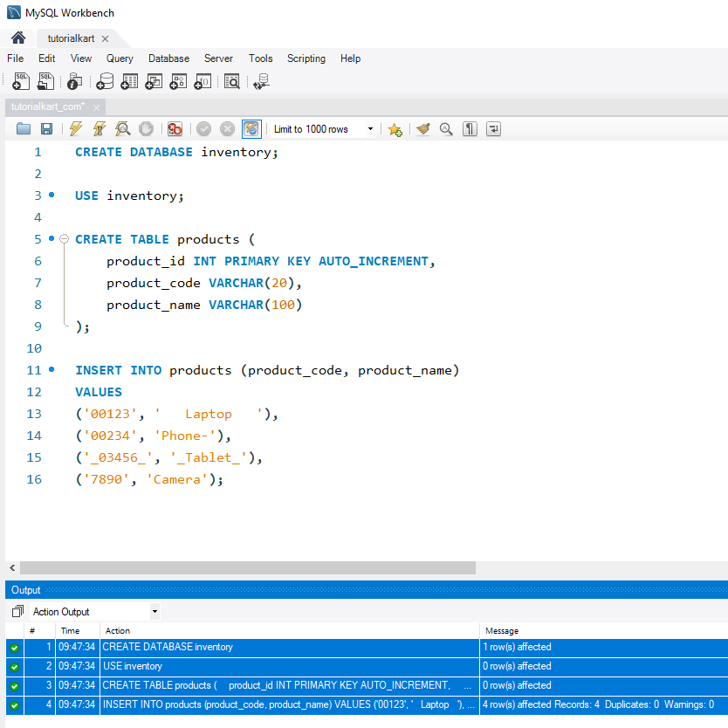Open the Action Output type dropdown
Screen dimensions: 728x728
(x=95, y=611)
